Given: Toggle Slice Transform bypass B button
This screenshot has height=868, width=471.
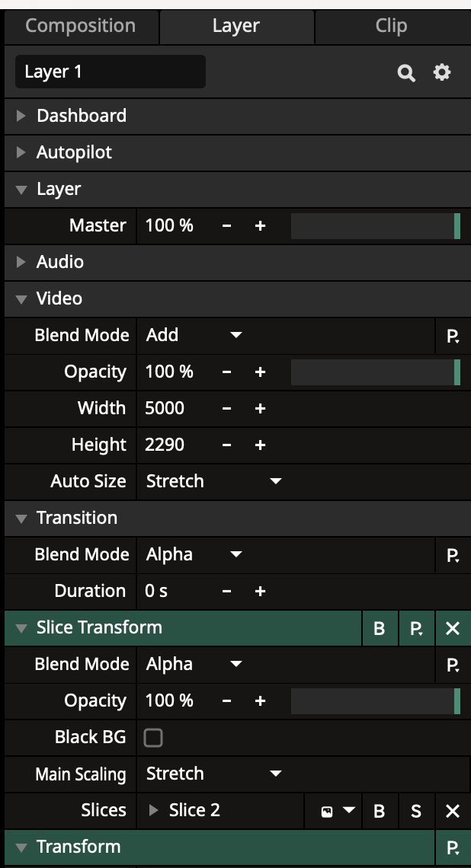Looking at the screenshot, I should 379,628.
